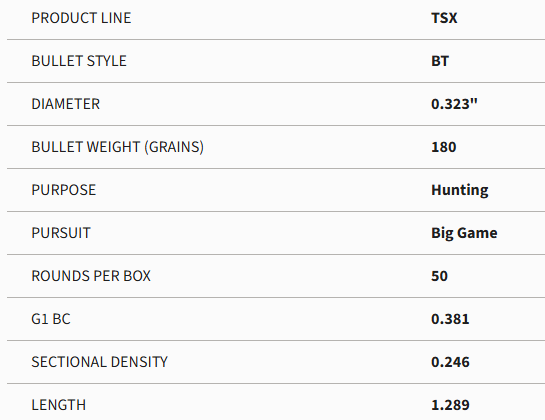
Task: Select the 0.246 sectional density value
Action: click(450, 362)
